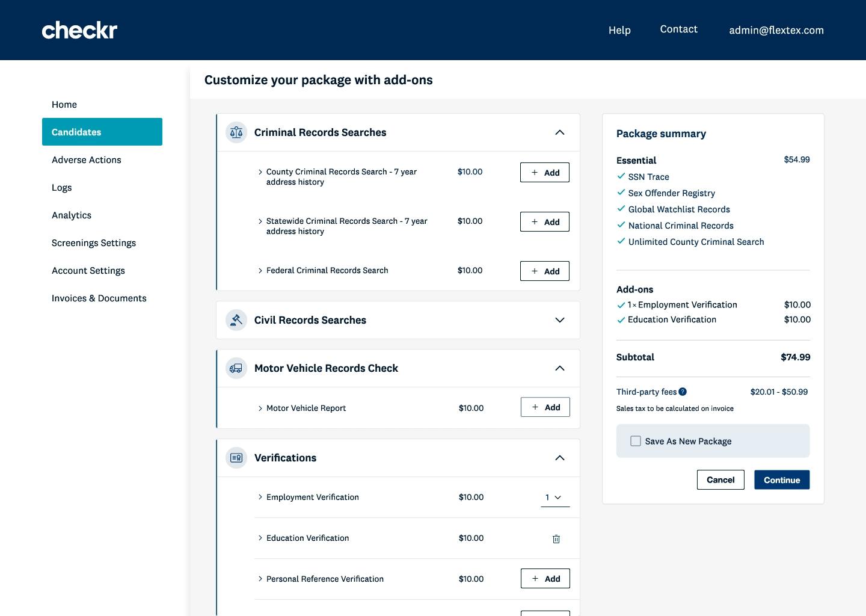Click the SSN Trace summary item
This screenshot has height=616, width=866.
648,177
